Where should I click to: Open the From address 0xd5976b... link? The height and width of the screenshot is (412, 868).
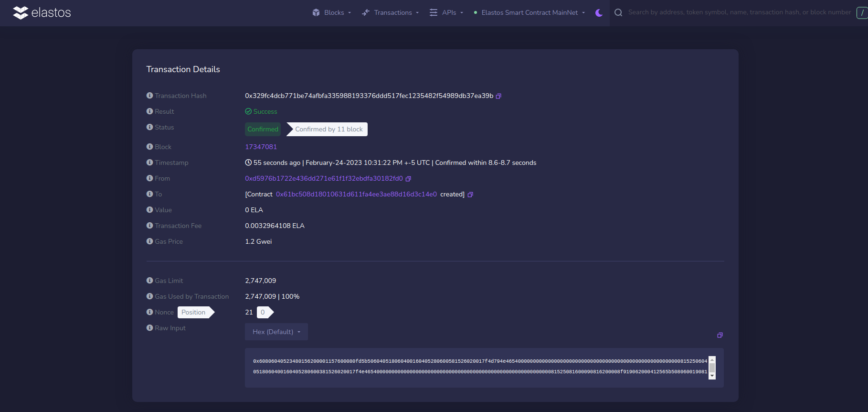click(324, 178)
